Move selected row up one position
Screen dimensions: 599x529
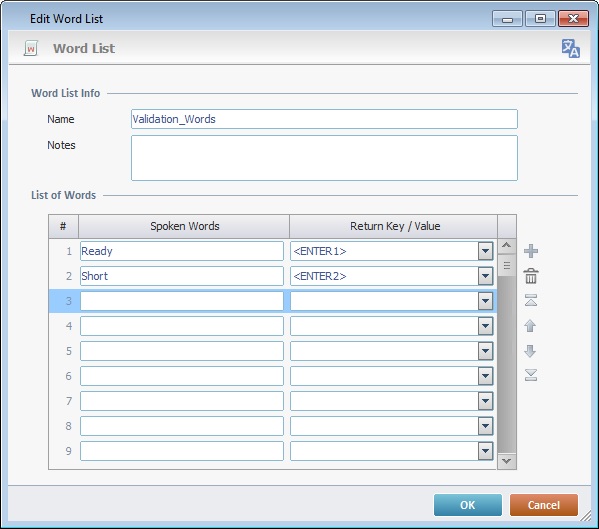(x=530, y=326)
